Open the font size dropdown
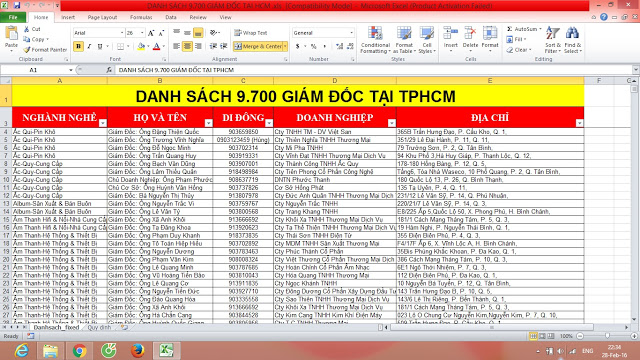 click(142, 33)
